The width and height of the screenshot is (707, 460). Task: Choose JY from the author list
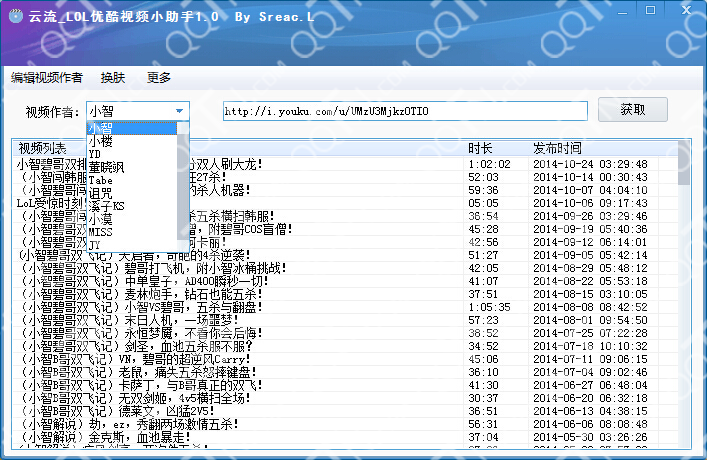(133, 245)
